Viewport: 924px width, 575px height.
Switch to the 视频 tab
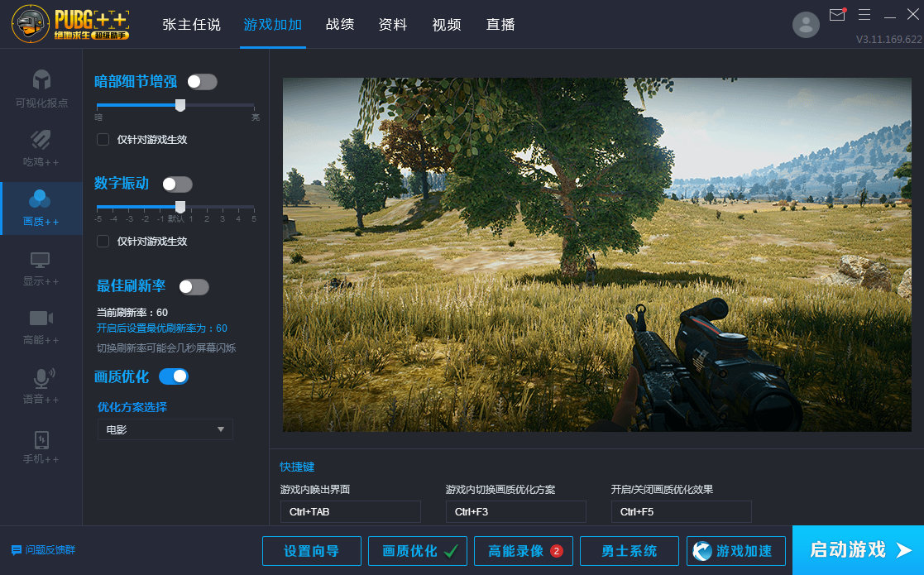(x=447, y=25)
